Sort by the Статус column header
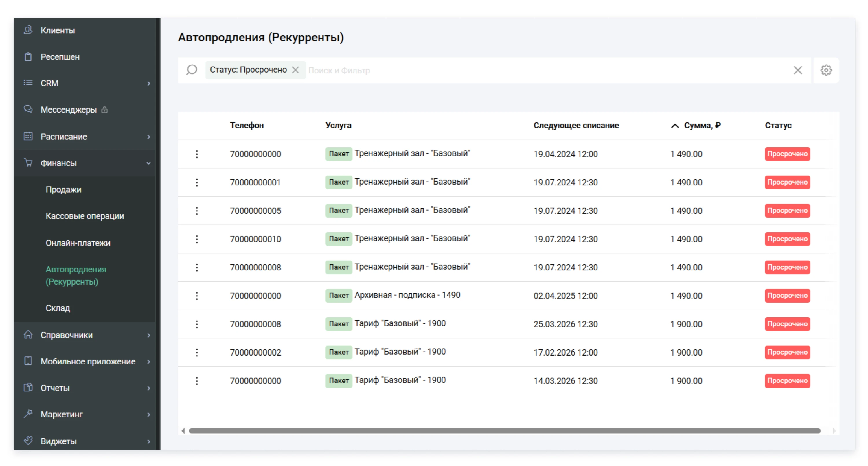868x466 pixels. (778, 125)
